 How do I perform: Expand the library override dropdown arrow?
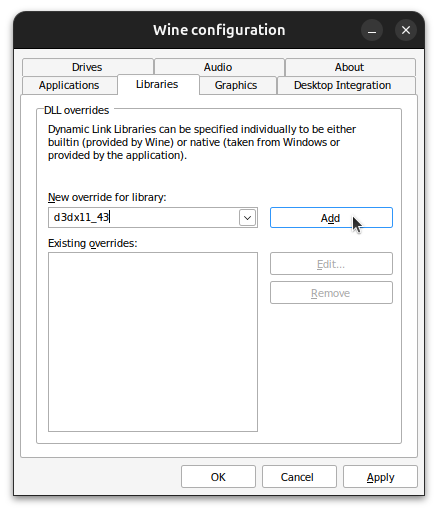tap(247, 218)
